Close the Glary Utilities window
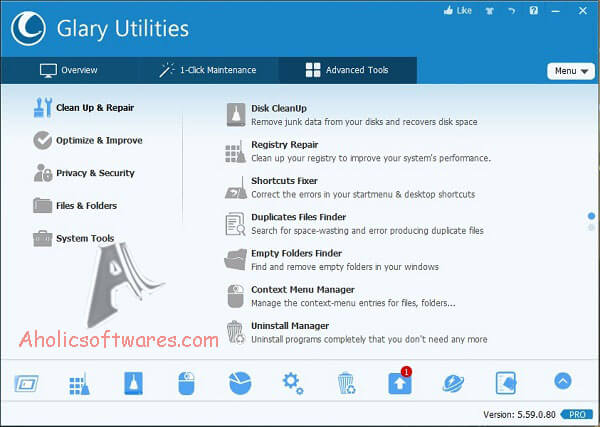 [x=583, y=11]
